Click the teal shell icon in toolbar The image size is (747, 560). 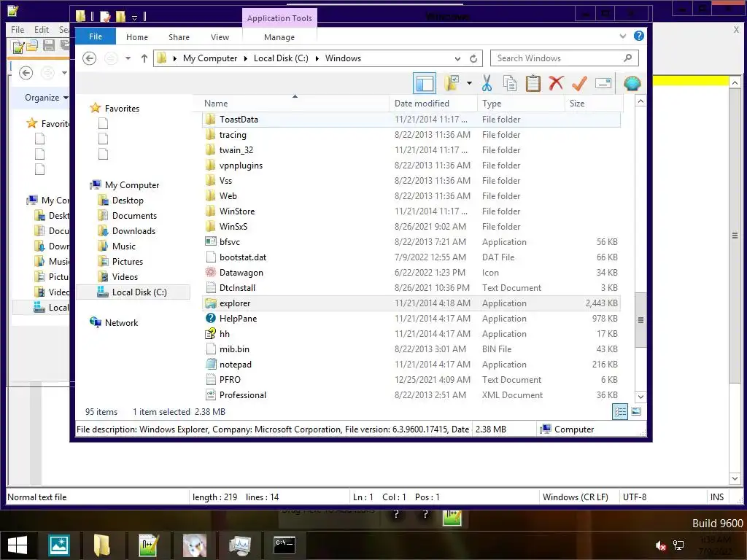tap(632, 83)
